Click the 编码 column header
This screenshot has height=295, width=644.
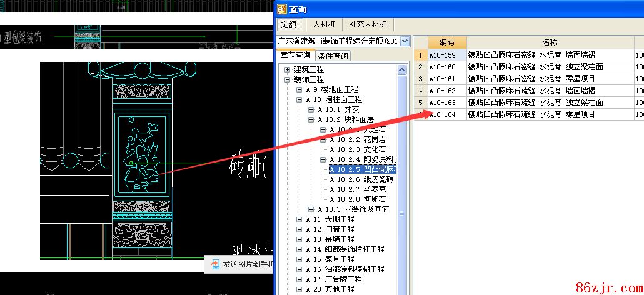tap(446, 42)
